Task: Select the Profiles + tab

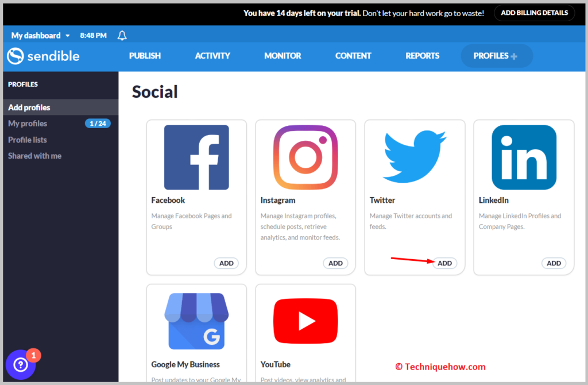Action: (497, 56)
